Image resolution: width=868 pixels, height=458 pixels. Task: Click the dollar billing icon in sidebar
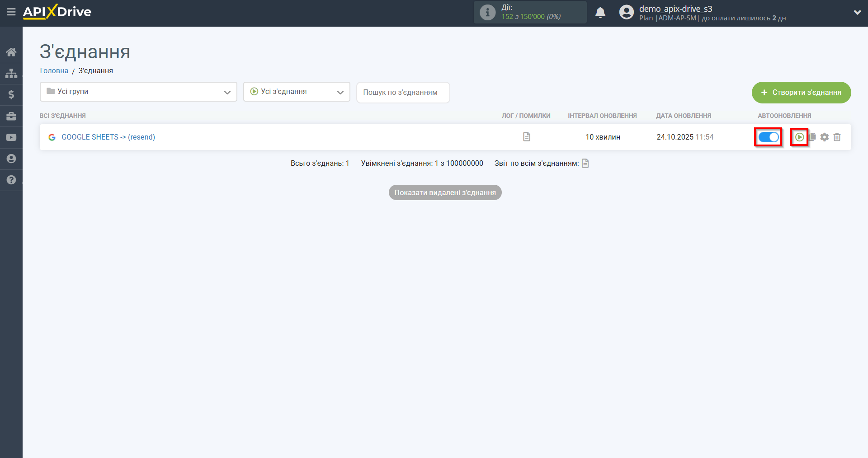tap(11, 94)
